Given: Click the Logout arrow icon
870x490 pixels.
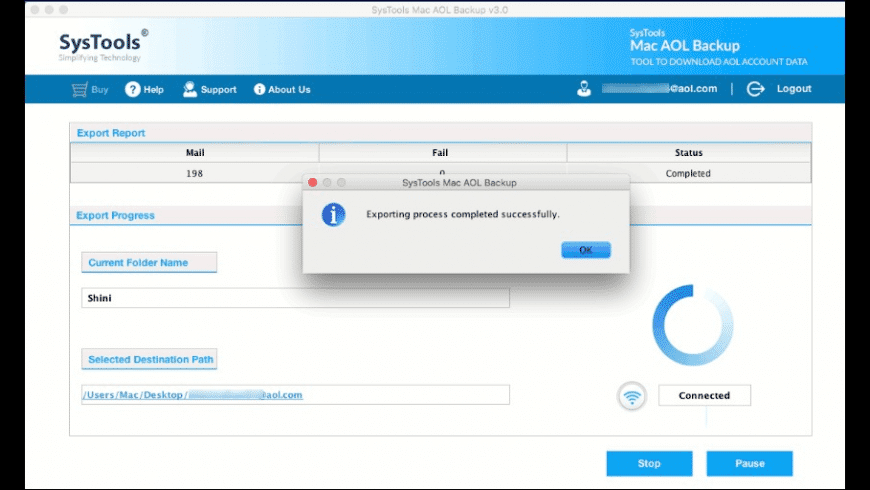Looking at the screenshot, I should pos(755,89).
